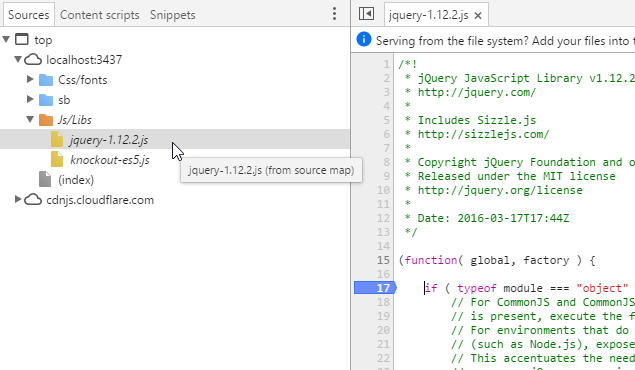Click the Js/Libs orange folder icon
This screenshot has height=370, width=635.
(46, 120)
